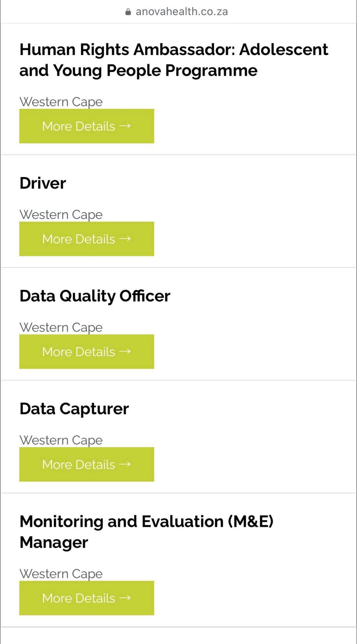Image resolution: width=357 pixels, height=644 pixels.
Task: Click the arrow icon on the Driver's button
Action: click(x=125, y=239)
